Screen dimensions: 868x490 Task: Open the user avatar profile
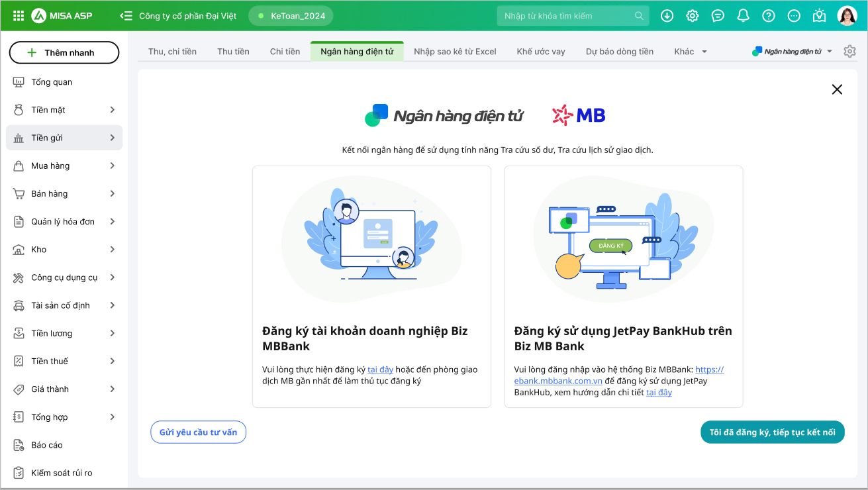[847, 16]
